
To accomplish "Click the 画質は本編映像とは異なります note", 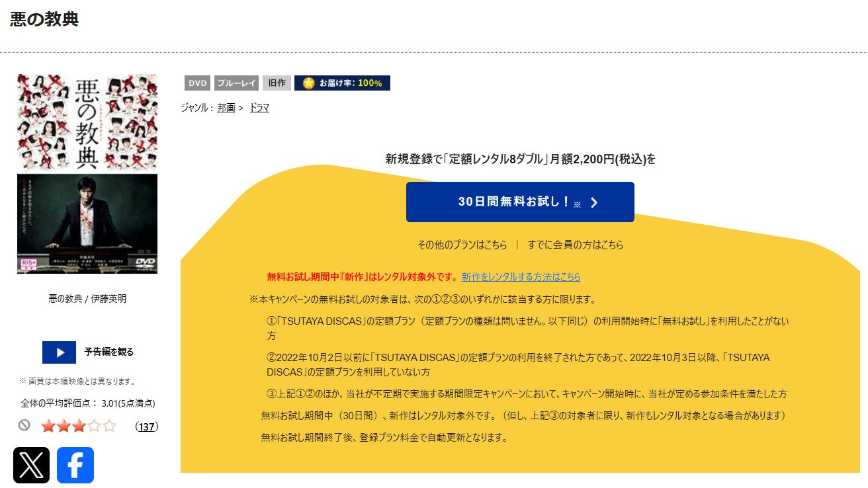I will 77,382.
